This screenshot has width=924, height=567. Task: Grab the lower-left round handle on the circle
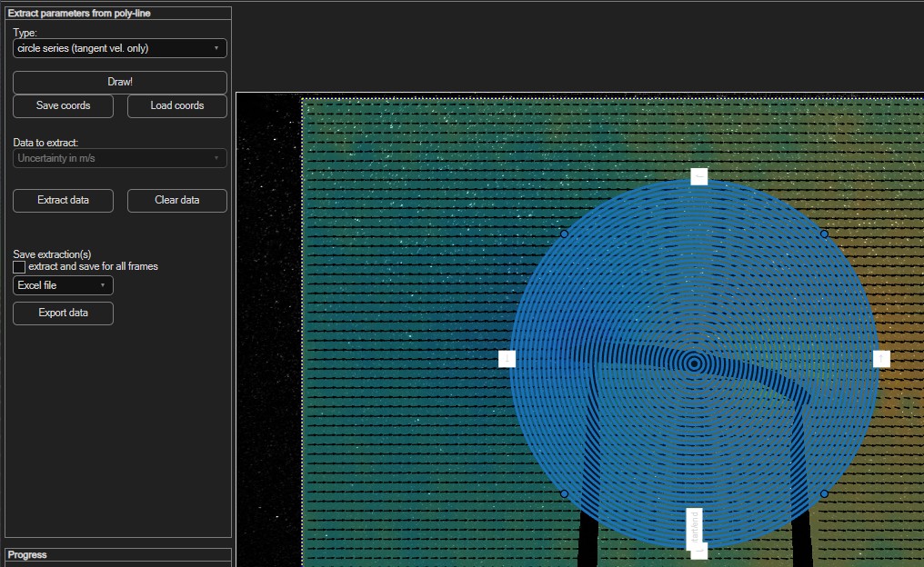point(564,494)
